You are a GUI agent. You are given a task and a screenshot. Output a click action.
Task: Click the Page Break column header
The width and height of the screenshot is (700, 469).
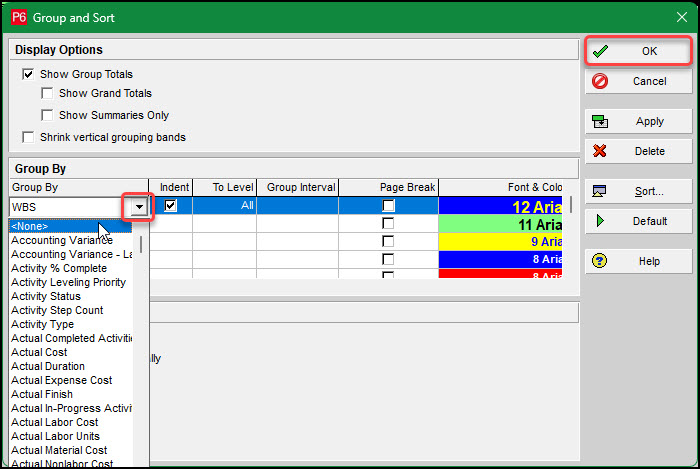[388, 187]
